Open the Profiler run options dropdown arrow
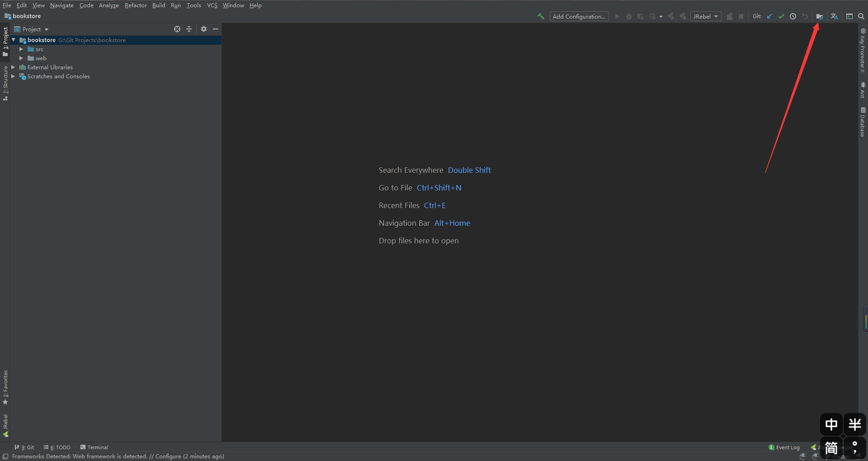Screen dimensions: 868x461 [661, 17]
